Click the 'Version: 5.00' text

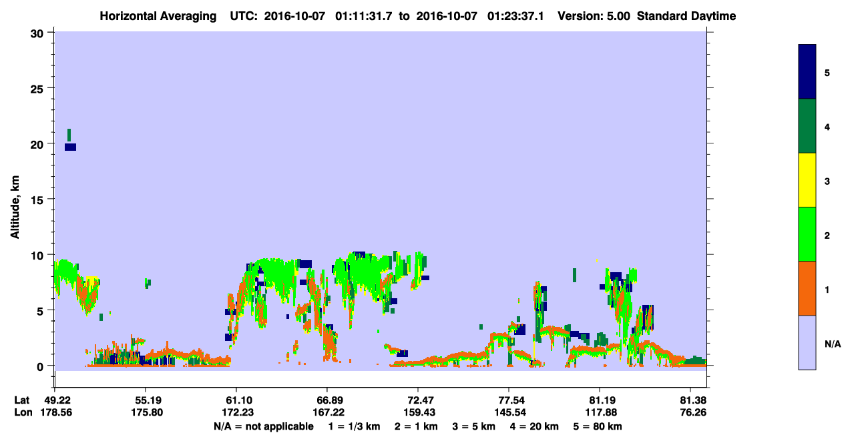[x=593, y=16]
